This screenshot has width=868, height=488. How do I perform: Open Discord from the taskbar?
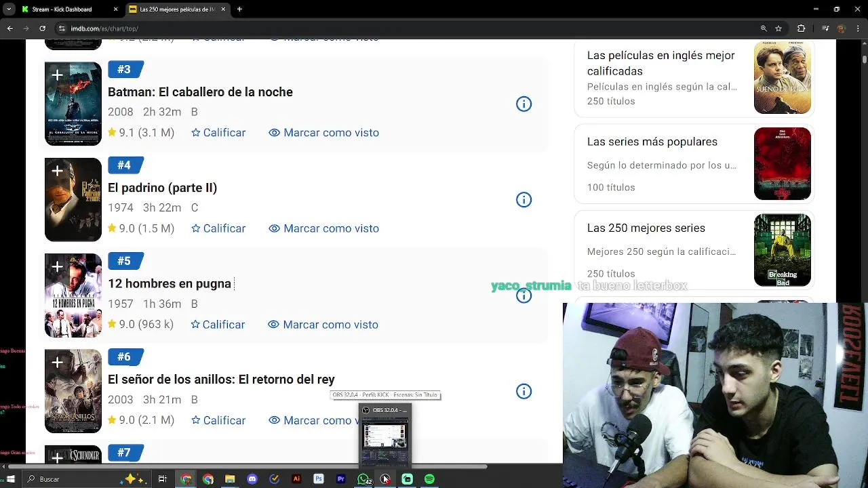point(252,479)
